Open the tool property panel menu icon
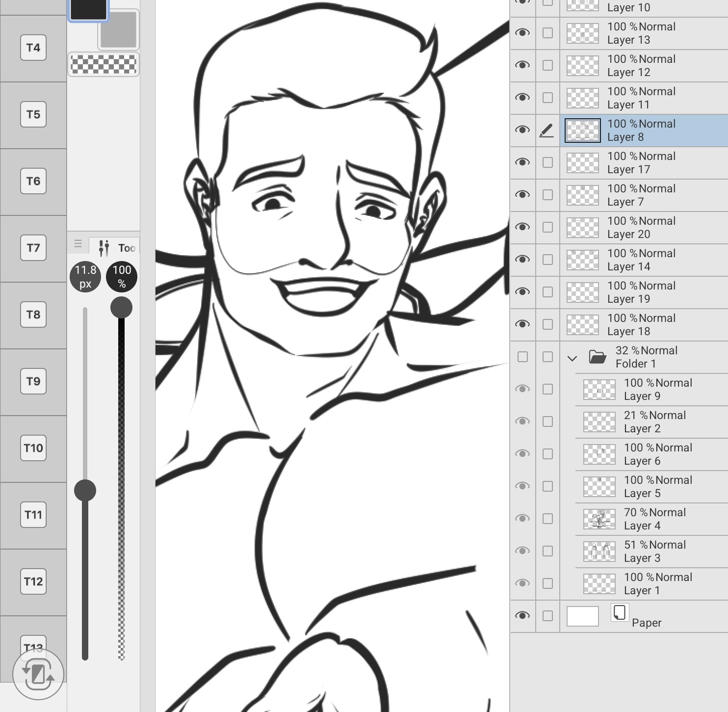 point(78,244)
